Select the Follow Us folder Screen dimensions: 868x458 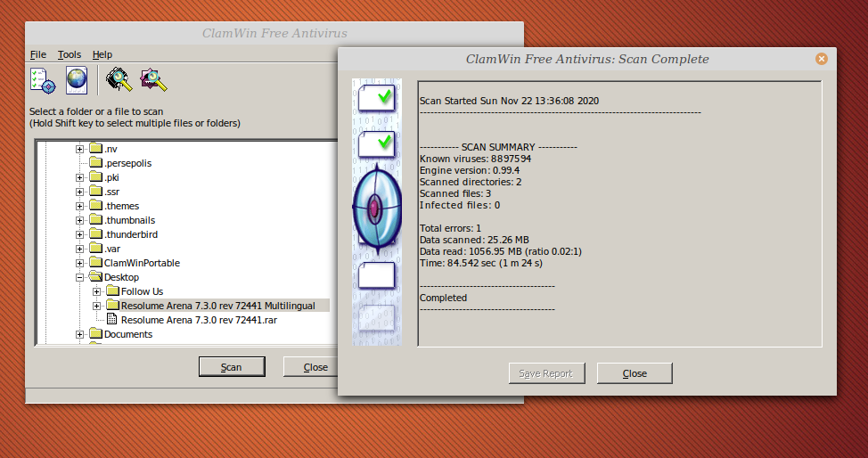point(143,292)
